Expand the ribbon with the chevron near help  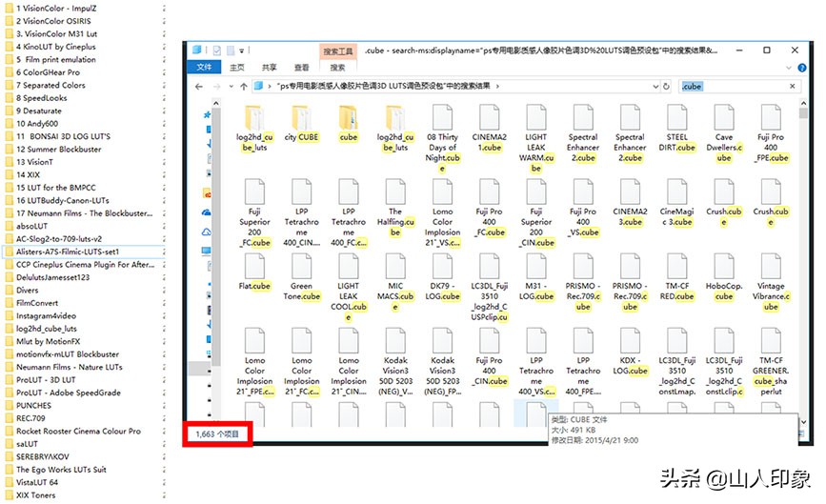pos(789,68)
